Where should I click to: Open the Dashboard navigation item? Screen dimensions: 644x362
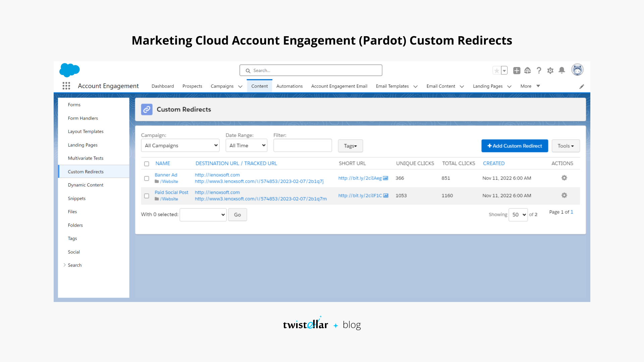click(x=163, y=86)
